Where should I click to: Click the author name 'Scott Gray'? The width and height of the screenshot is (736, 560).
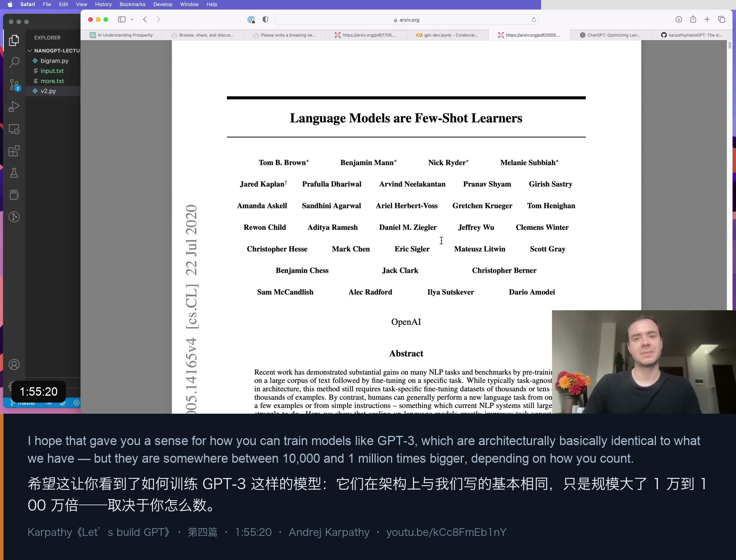(548, 249)
